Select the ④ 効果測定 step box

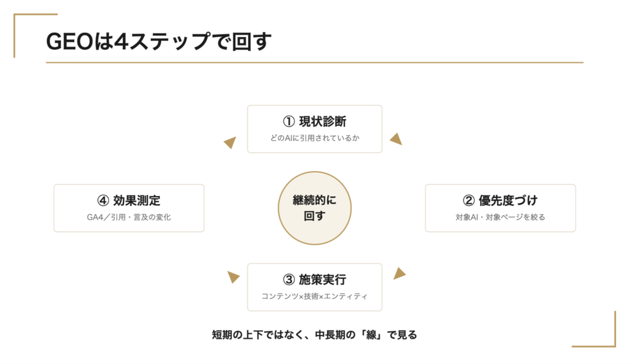(129, 208)
